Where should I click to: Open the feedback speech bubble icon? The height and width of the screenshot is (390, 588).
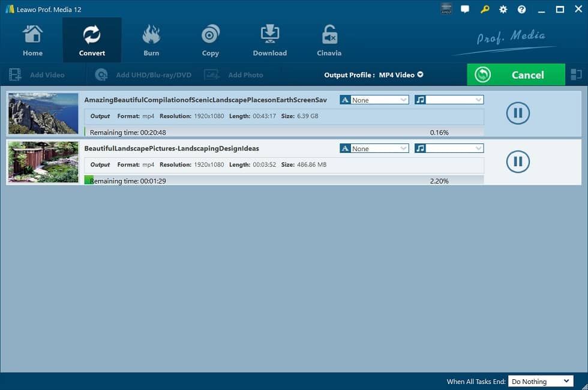(465, 10)
